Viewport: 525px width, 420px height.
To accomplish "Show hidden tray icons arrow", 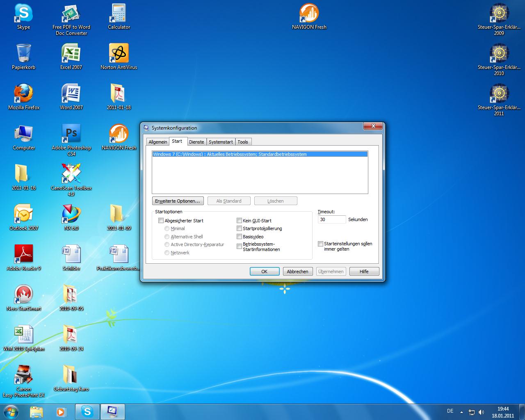I will point(461,412).
